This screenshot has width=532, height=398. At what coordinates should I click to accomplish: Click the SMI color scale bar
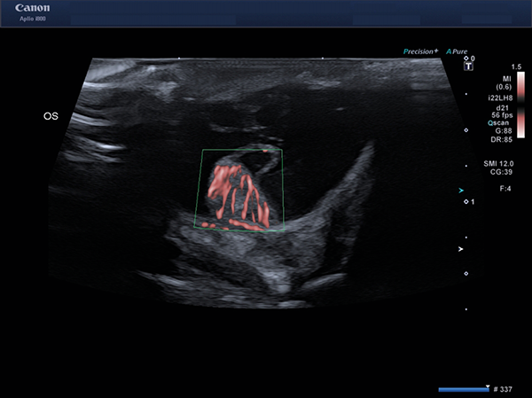[x=520, y=105]
